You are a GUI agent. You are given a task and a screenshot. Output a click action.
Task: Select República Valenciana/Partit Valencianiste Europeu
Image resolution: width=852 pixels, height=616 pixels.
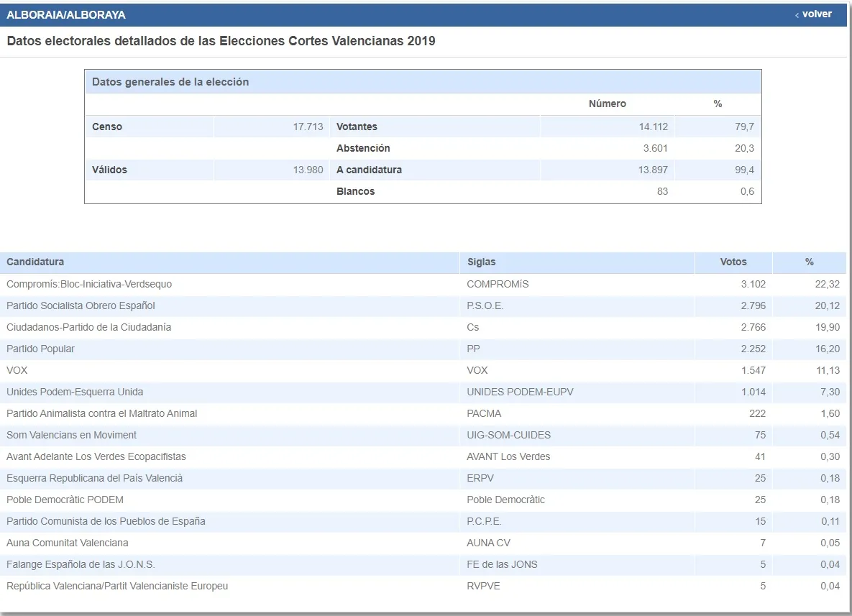coord(117,586)
